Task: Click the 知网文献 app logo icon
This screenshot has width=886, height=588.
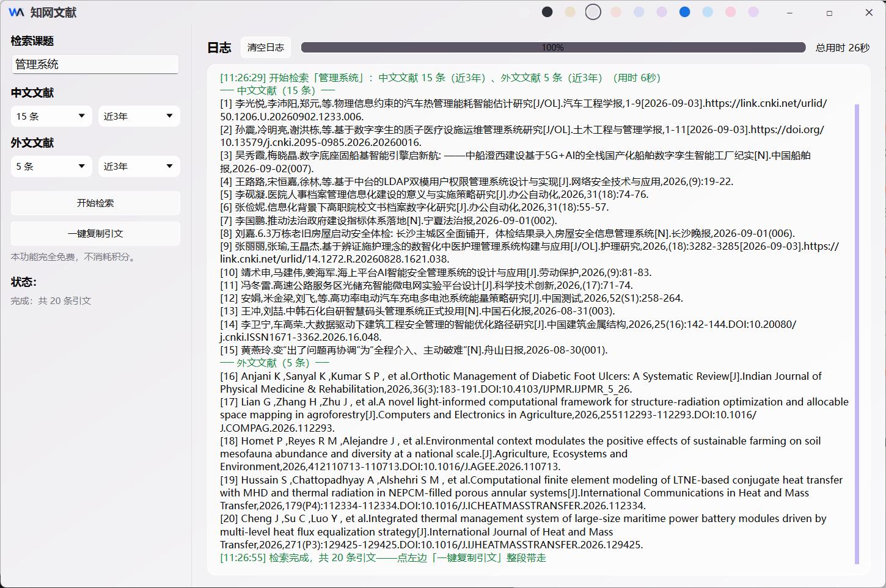Action: [x=16, y=12]
